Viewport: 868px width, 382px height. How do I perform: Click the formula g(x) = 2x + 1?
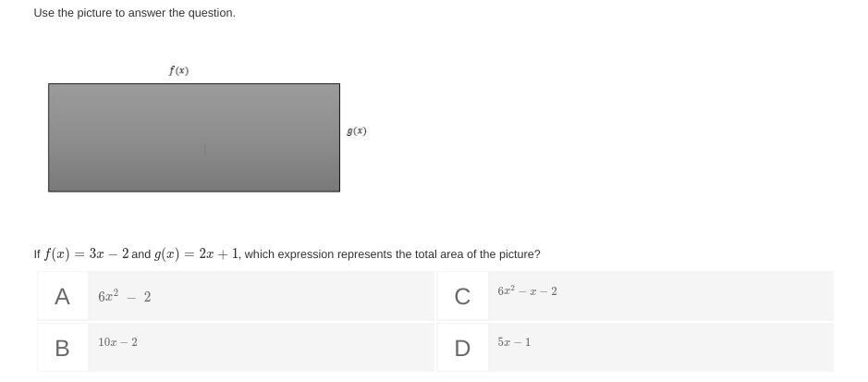[x=197, y=253]
